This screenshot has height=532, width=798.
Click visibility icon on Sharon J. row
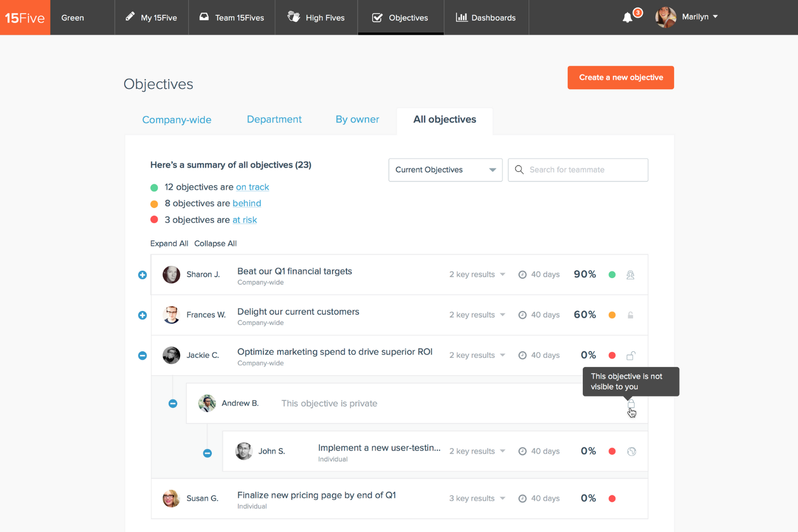pyautogui.click(x=630, y=275)
